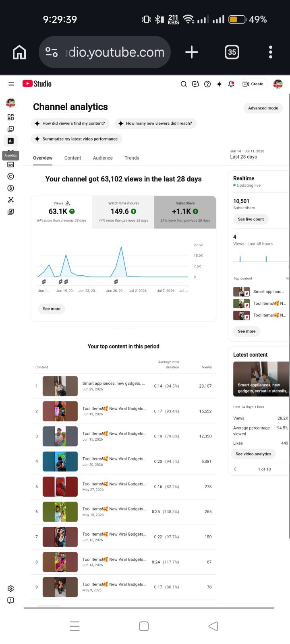Viewport: 290px width, 644px height.
Task: Go to the previous latest content card
Action: click(x=235, y=469)
